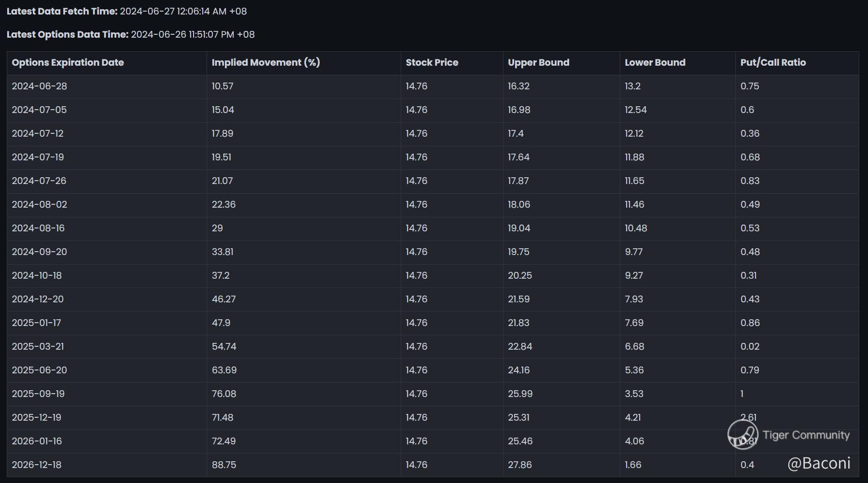Click the Upper Bound column header
This screenshot has width=868, height=483.
coord(538,63)
